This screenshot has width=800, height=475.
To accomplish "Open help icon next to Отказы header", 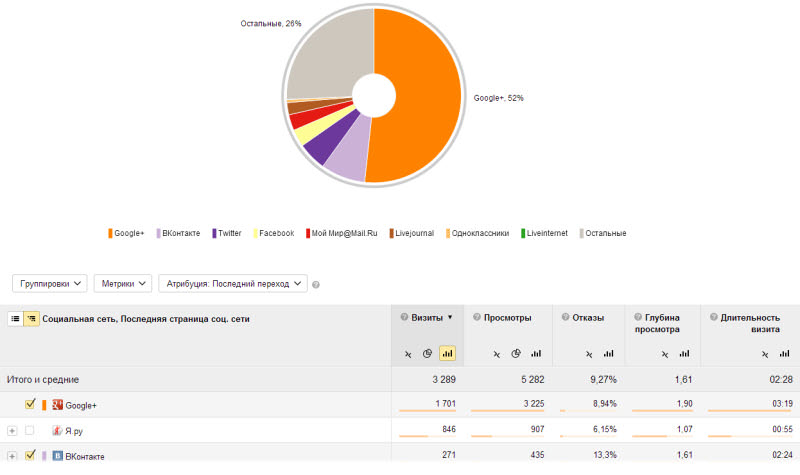I will (x=565, y=317).
